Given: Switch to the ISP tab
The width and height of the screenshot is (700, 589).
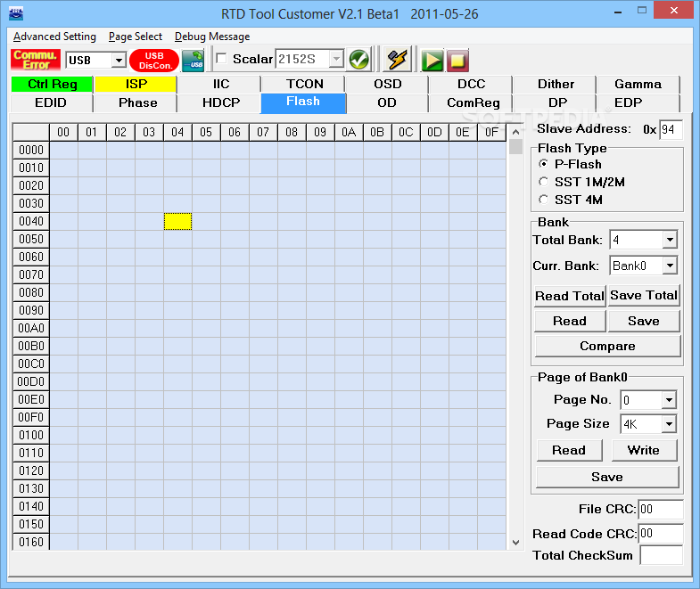Looking at the screenshot, I should (136, 84).
